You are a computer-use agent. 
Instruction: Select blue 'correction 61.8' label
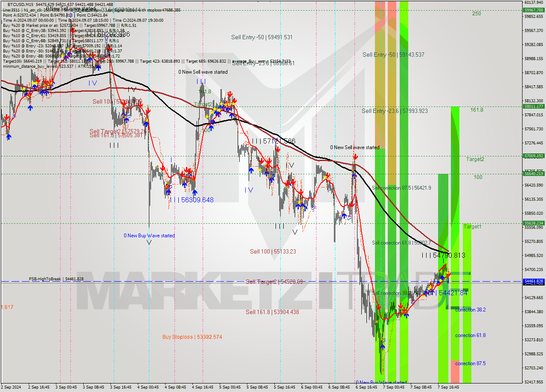coord(470,335)
